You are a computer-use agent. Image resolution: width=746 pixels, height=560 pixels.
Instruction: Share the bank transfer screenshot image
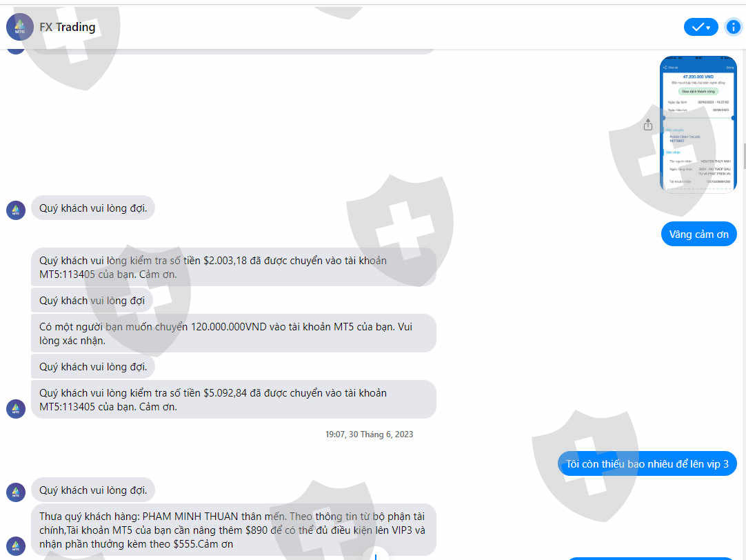(x=647, y=125)
